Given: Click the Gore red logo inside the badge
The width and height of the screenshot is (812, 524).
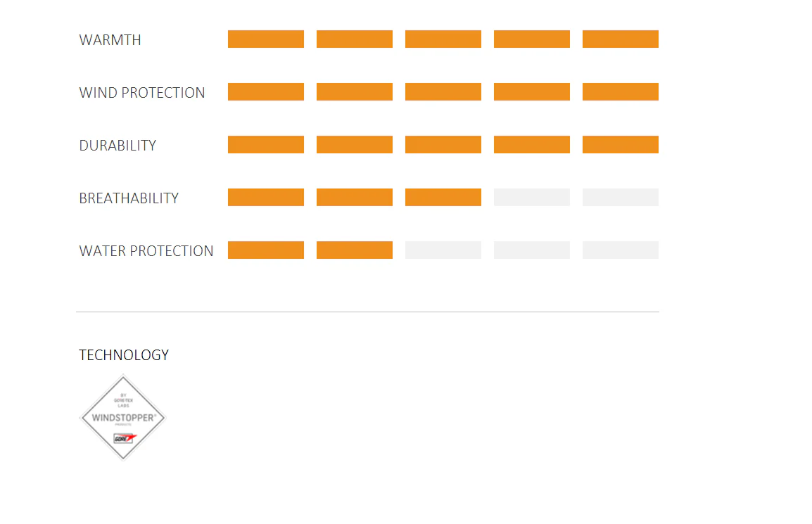Looking at the screenshot, I should pos(125,439).
